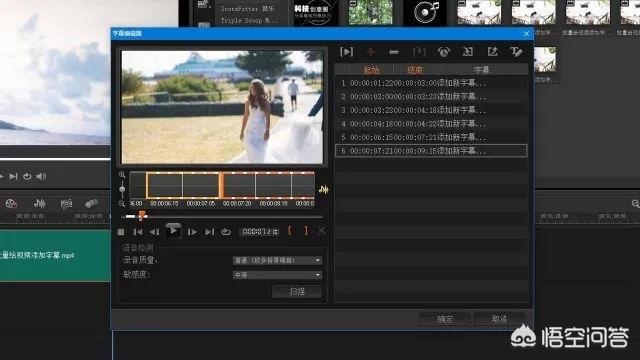Screen dimensions: 640x360
Task: Import subtitle file icon
Action: click(x=468, y=52)
